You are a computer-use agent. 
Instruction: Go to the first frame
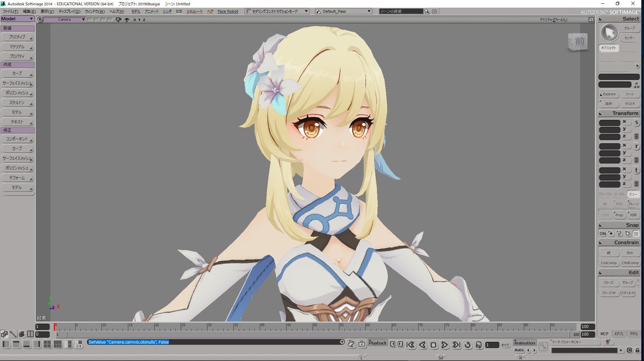click(410, 344)
